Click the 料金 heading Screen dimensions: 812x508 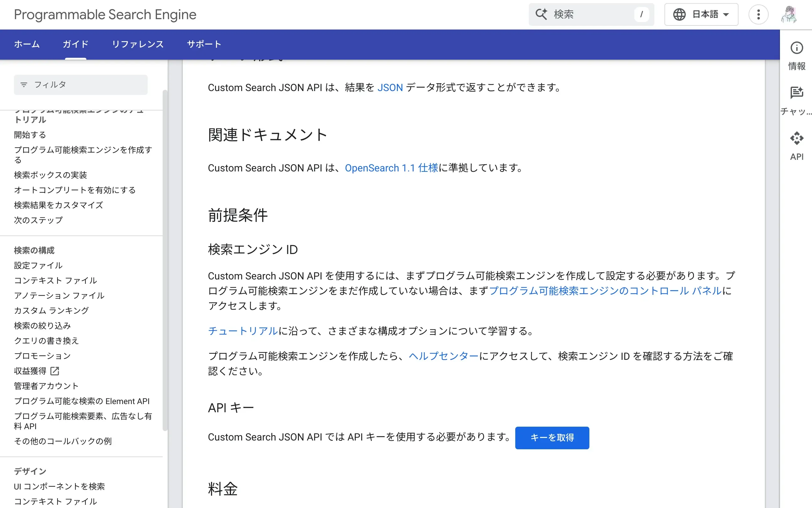tap(223, 489)
